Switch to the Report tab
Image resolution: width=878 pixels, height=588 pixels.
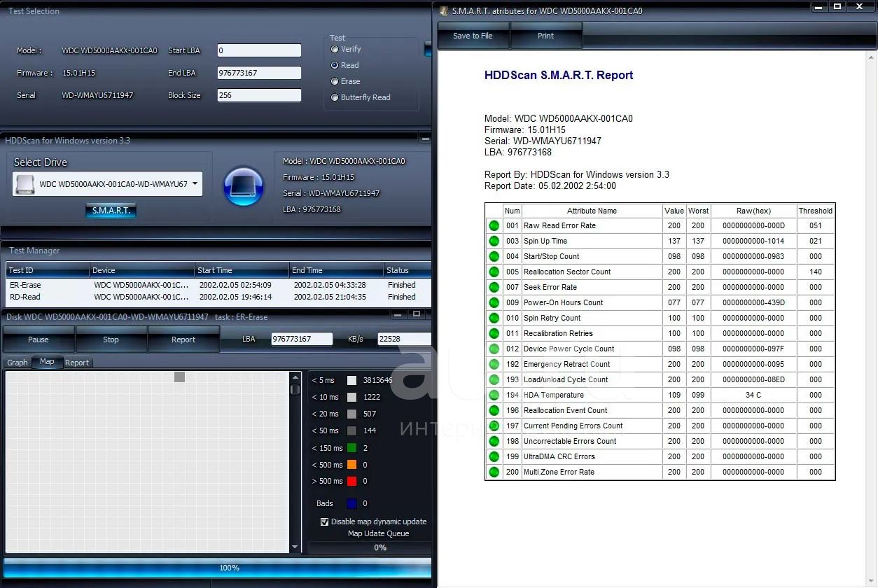pyautogui.click(x=77, y=363)
